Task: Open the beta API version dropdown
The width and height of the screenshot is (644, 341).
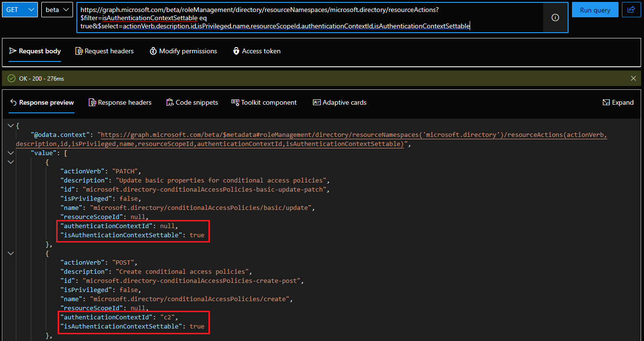Action: (x=57, y=10)
